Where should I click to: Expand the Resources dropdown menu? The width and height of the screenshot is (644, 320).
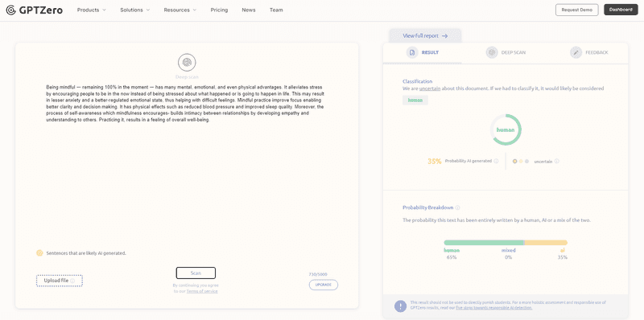pyautogui.click(x=180, y=10)
